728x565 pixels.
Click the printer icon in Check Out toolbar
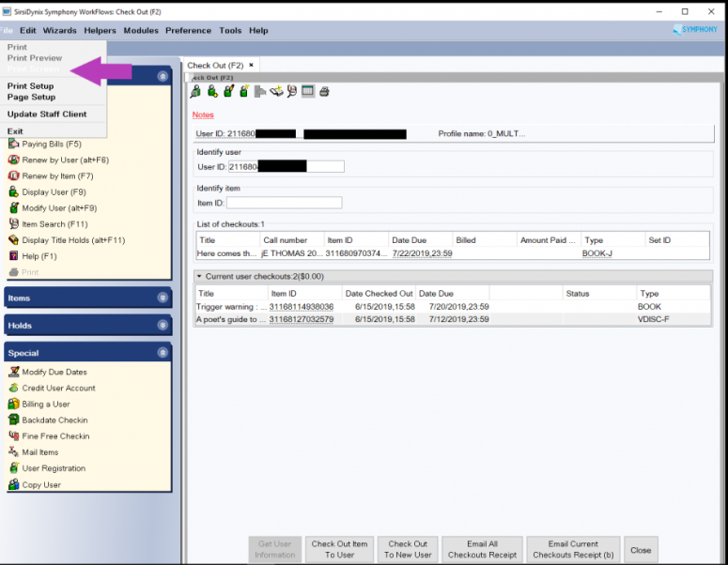(x=324, y=91)
